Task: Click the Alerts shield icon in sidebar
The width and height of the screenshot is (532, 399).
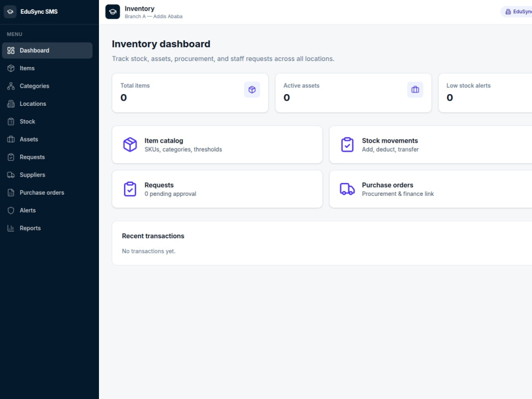Action: (11, 210)
